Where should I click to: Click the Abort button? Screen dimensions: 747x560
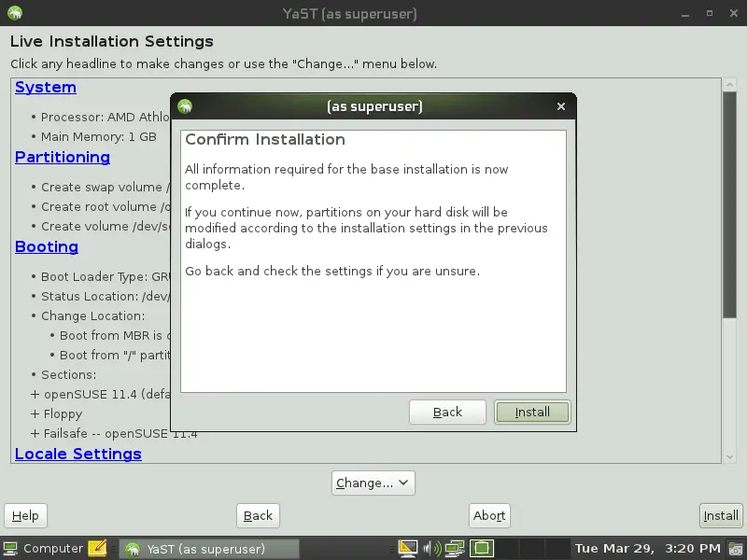(x=489, y=516)
